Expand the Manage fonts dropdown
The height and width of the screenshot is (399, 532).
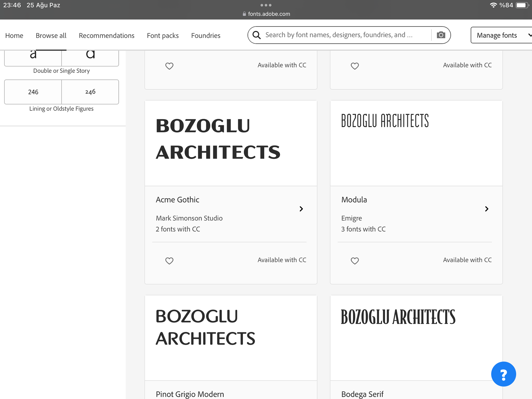pos(502,35)
